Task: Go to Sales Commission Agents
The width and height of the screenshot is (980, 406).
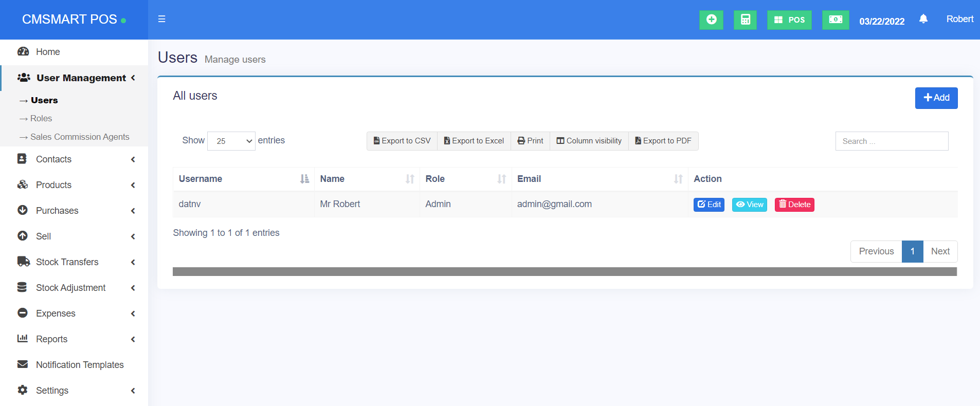Action: (x=80, y=137)
